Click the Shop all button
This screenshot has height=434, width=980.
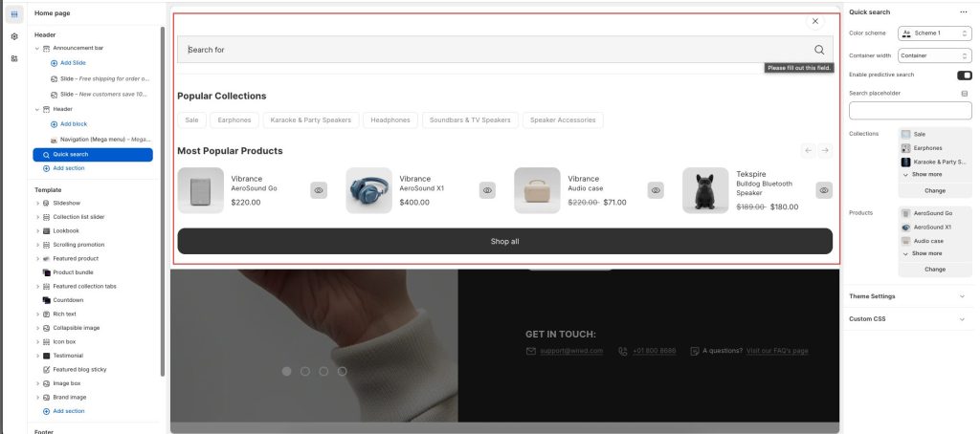[504, 241]
